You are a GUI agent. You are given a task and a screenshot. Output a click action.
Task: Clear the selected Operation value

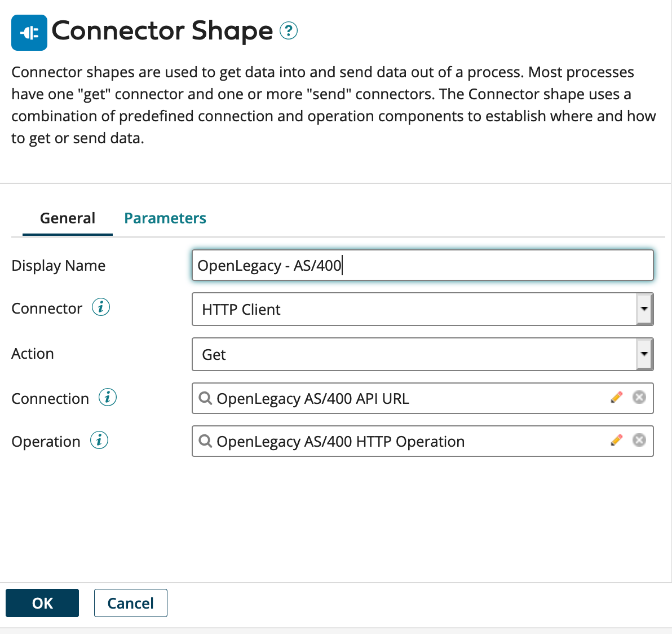[639, 441]
